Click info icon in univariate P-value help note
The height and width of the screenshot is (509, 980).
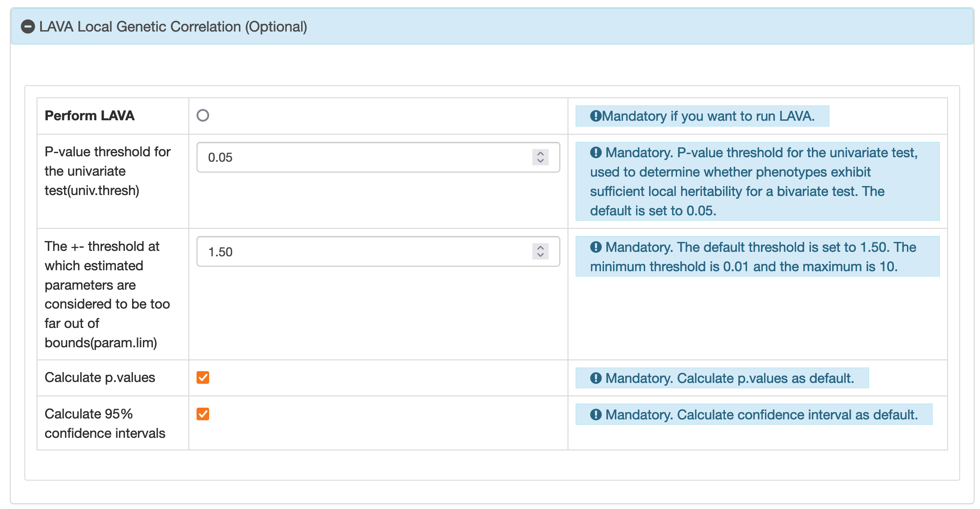click(x=595, y=153)
